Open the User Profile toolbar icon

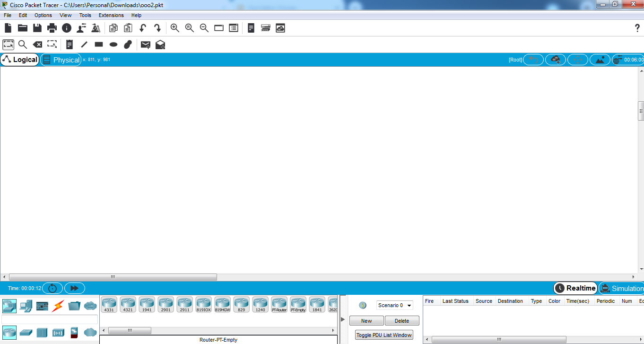[81, 28]
